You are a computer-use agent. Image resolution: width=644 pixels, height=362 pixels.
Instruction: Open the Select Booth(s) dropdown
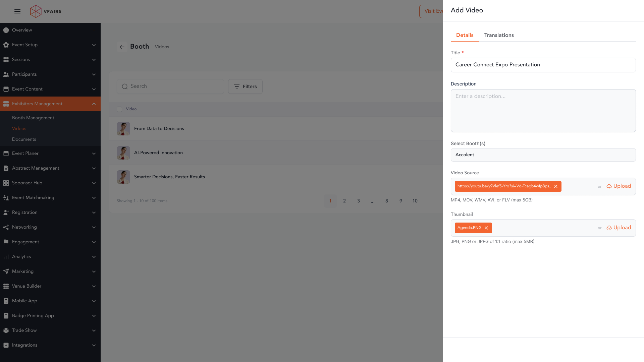tap(543, 155)
